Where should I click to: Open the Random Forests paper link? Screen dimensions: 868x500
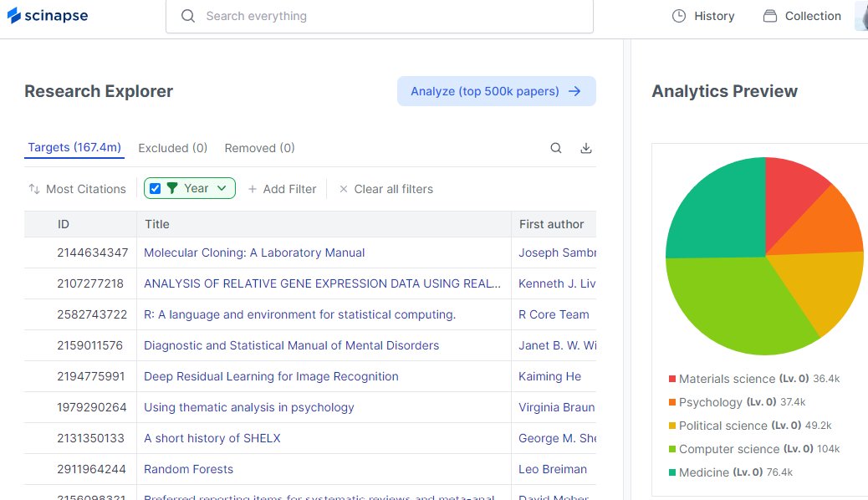[x=189, y=469]
